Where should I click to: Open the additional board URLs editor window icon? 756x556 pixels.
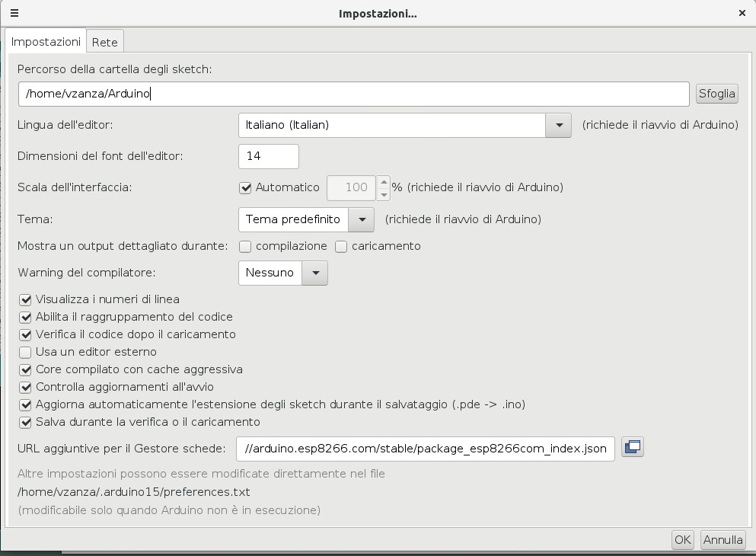pos(633,447)
